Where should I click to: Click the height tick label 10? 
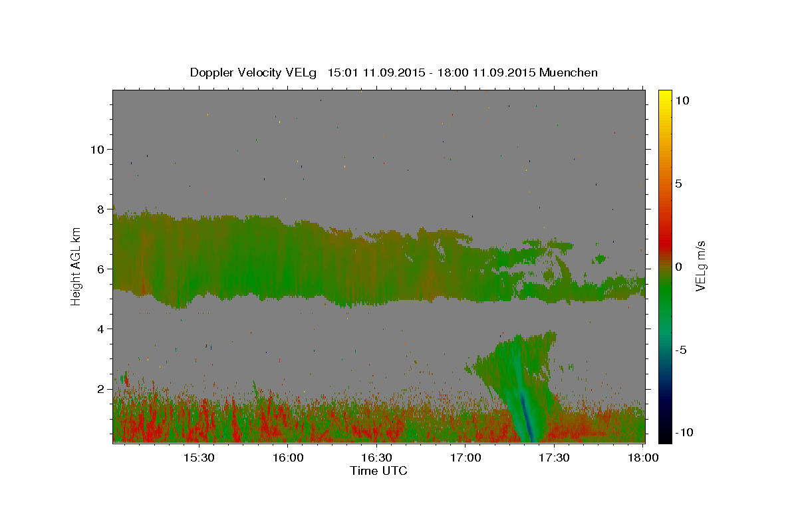point(97,149)
